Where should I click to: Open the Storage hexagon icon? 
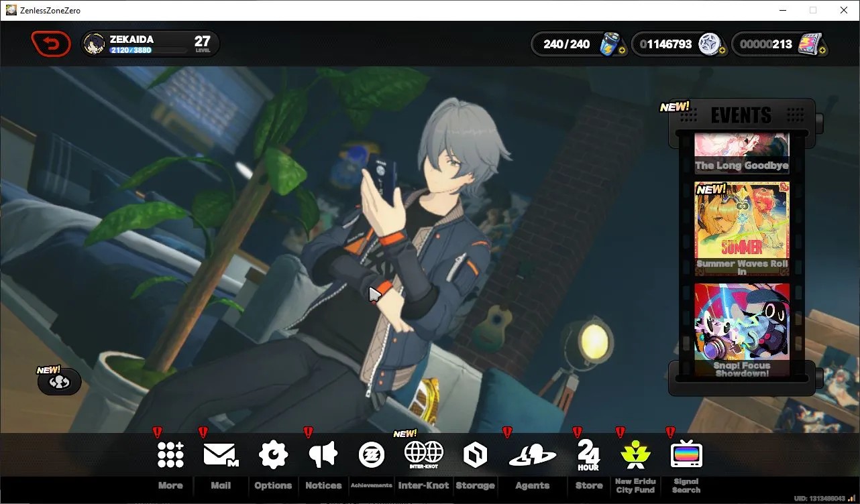pyautogui.click(x=475, y=455)
